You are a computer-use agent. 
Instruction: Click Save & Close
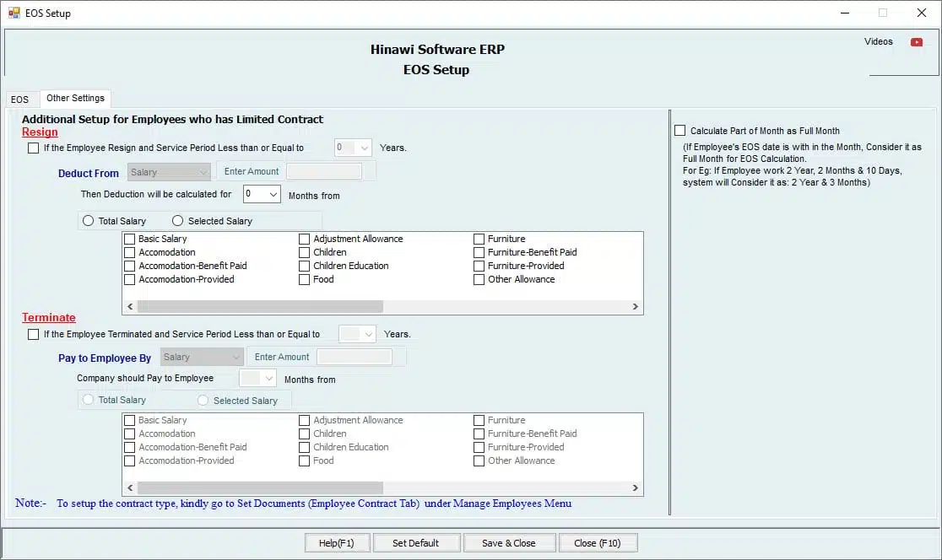[x=509, y=543]
